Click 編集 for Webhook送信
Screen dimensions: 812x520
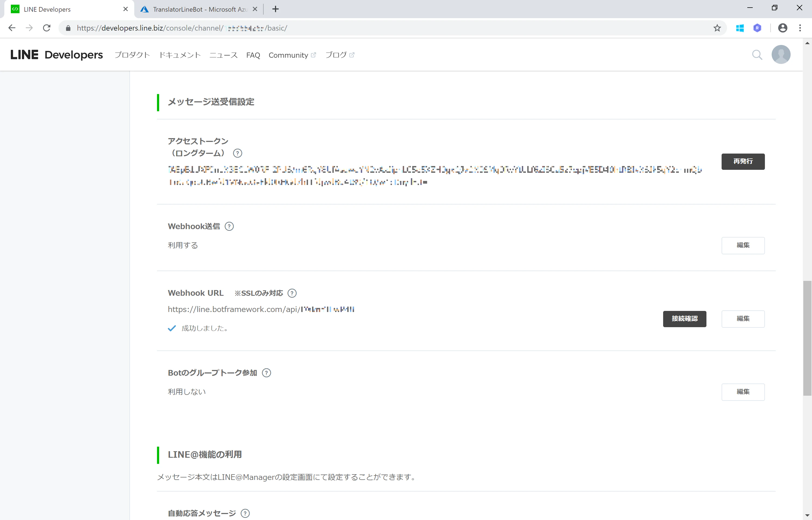point(743,245)
